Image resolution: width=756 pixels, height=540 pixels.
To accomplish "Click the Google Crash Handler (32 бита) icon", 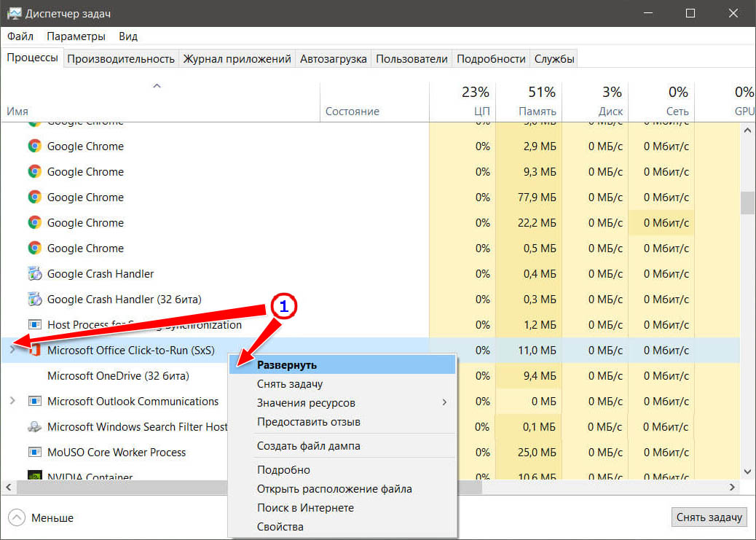I will tap(34, 300).
